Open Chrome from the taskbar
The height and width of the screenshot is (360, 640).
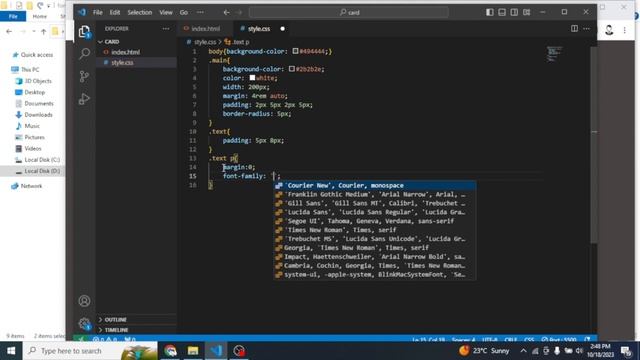pos(170,351)
